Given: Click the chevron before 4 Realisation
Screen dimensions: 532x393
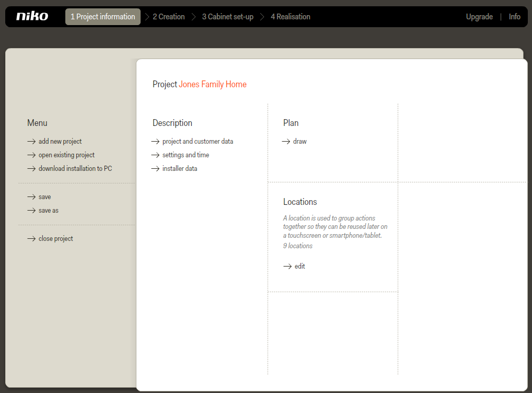Looking at the screenshot, I should (262, 17).
